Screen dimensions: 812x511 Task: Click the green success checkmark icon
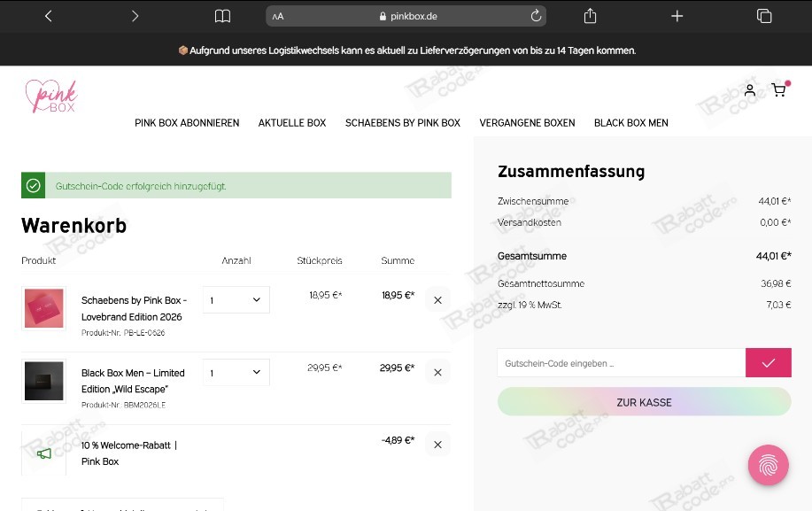tap(33, 185)
